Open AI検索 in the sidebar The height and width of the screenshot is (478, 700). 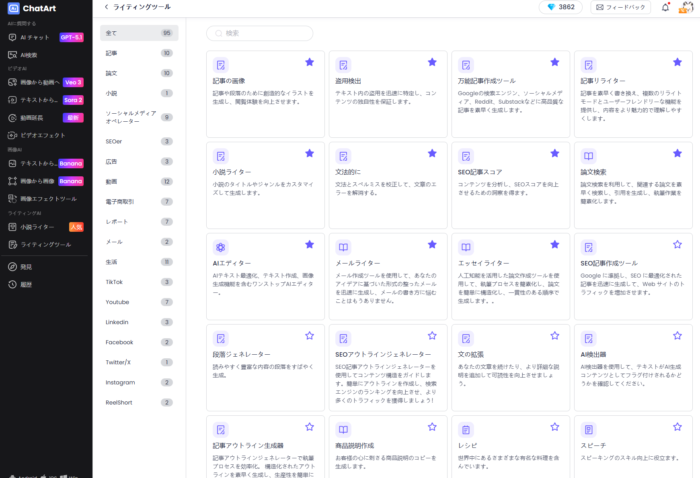(x=46, y=55)
